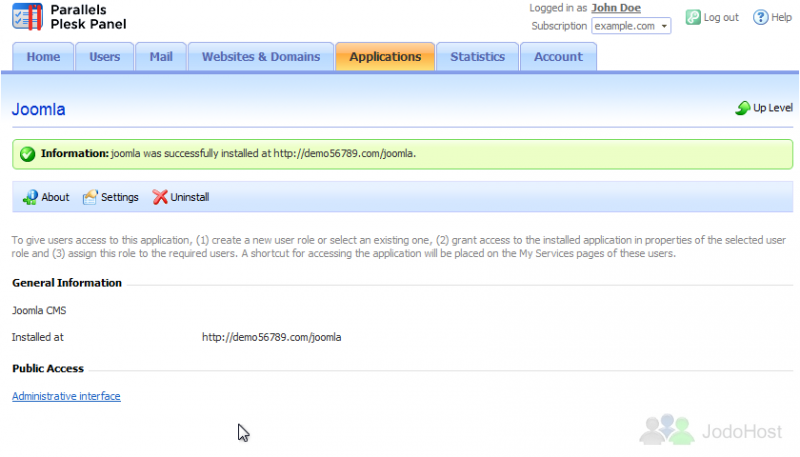Click the Public Access section heading
Screen dimensions: 800x457
click(x=48, y=369)
